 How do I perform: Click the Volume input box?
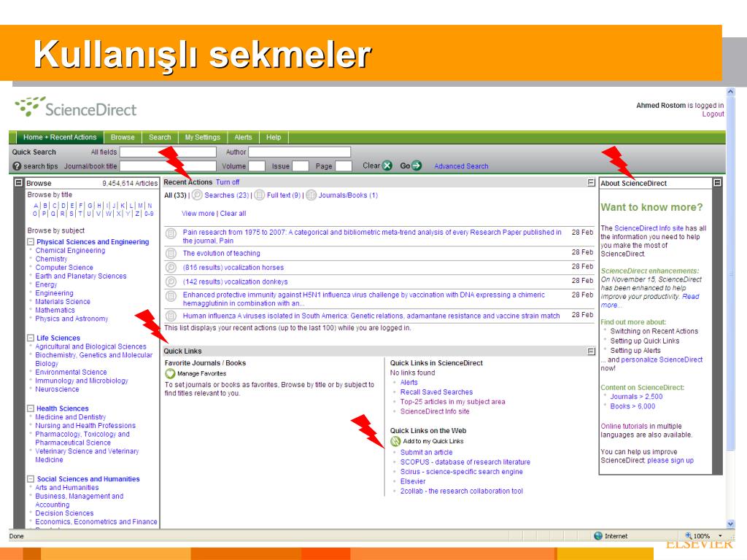(256, 166)
